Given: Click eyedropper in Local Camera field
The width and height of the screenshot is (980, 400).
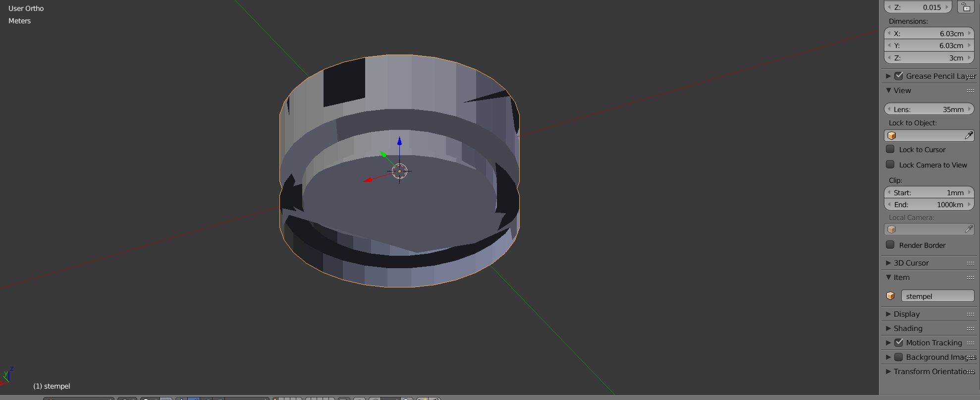Looking at the screenshot, I should (x=968, y=229).
